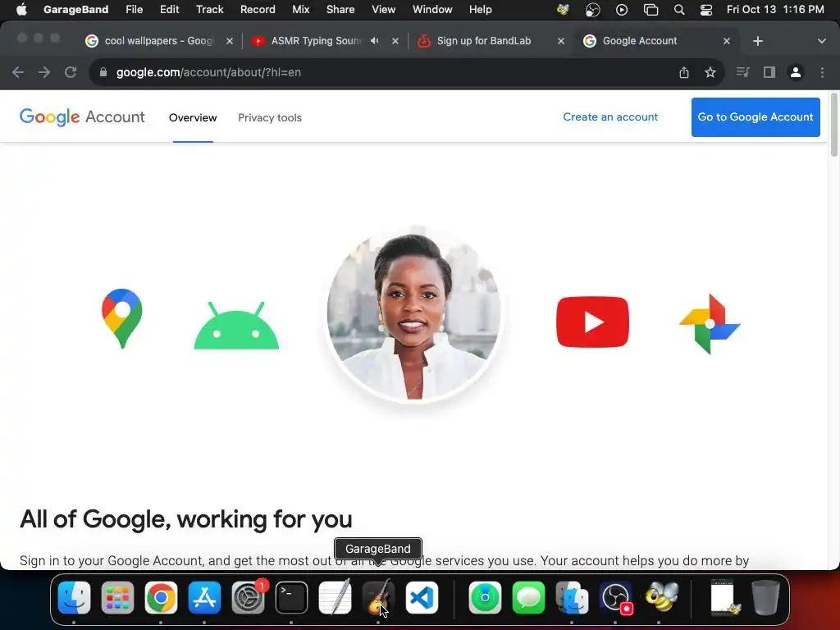Open Chrome media controls icon
This screenshot has width=840, height=630.
coord(742,72)
